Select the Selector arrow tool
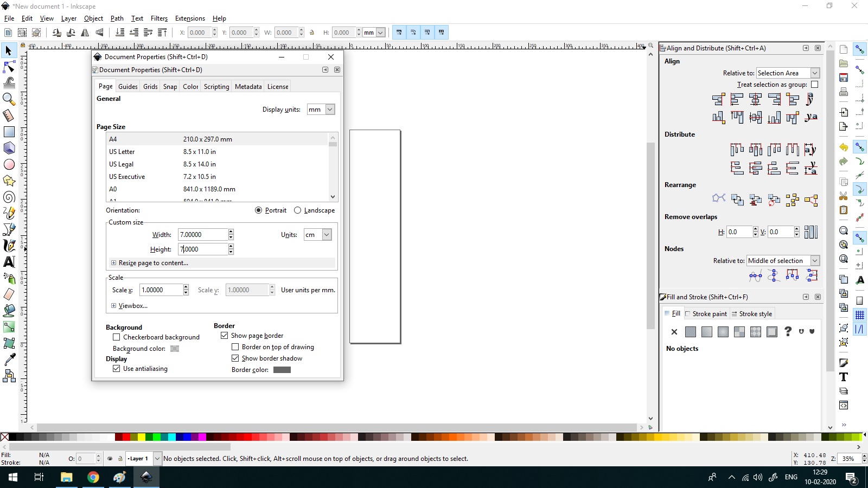868x488 pixels. 9,50
